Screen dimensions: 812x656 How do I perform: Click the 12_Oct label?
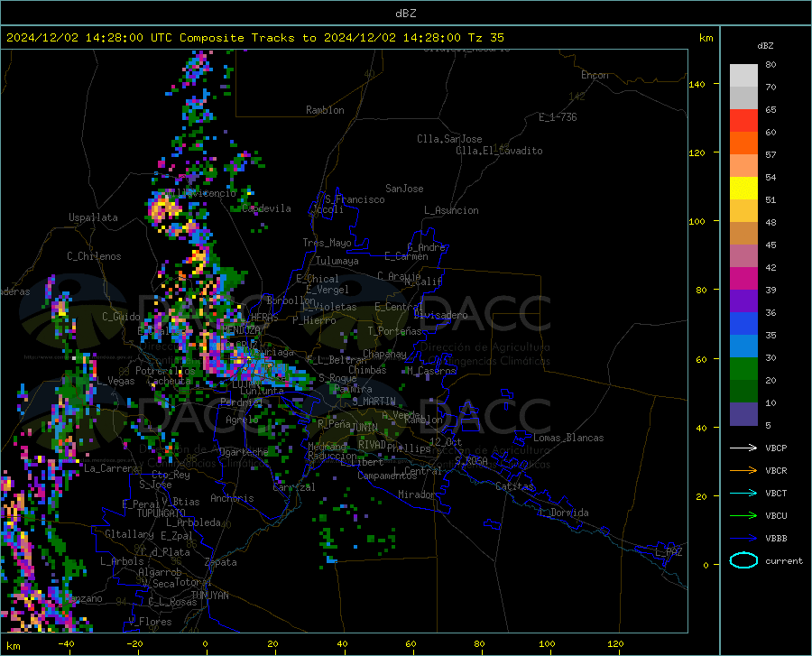pyautogui.click(x=446, y=441)
